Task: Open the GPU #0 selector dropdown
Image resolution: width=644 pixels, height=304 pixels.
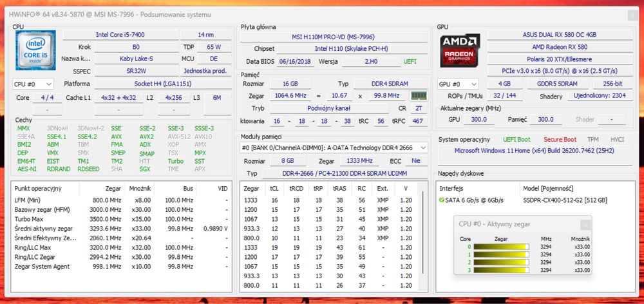Action: click(x=458, y=84)
